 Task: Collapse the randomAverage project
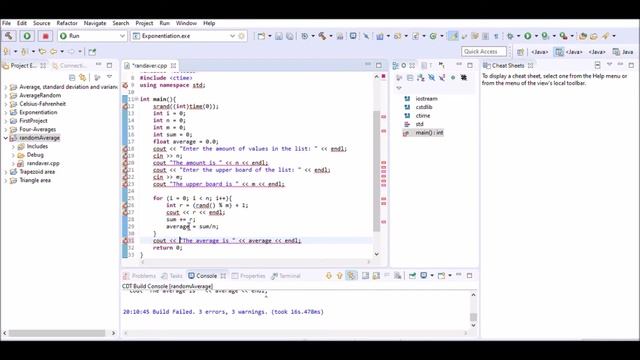tap(6, 138)
